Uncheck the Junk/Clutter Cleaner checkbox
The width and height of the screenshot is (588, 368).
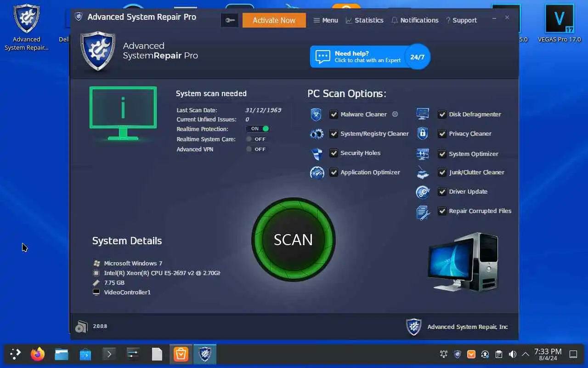click(442, 172)
